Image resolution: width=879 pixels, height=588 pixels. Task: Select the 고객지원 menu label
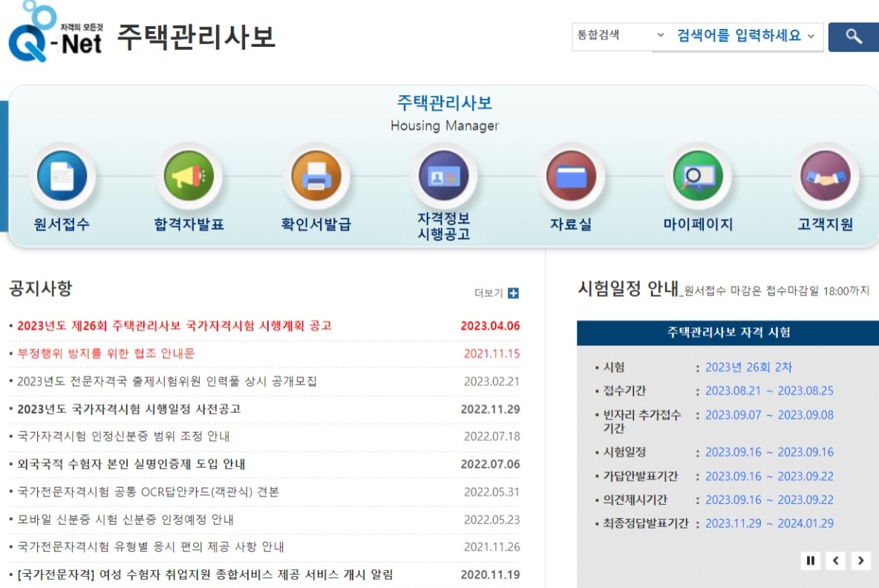coord(826,224)
